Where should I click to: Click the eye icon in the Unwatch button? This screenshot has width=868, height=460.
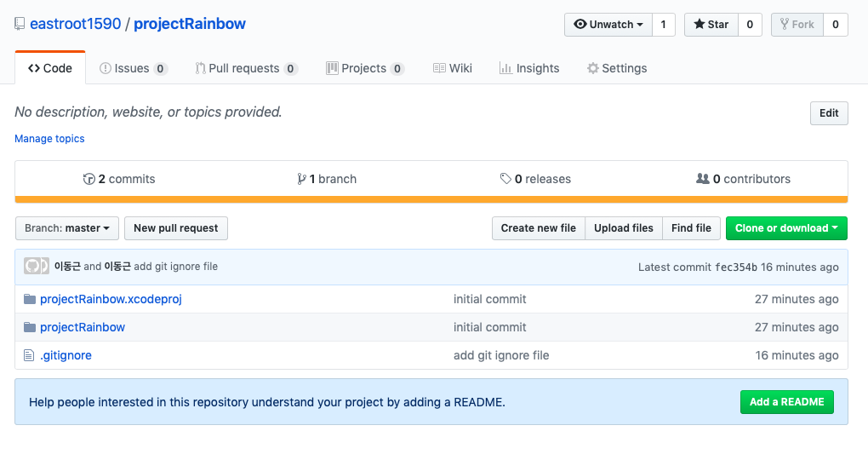click(x=580, y=24)
